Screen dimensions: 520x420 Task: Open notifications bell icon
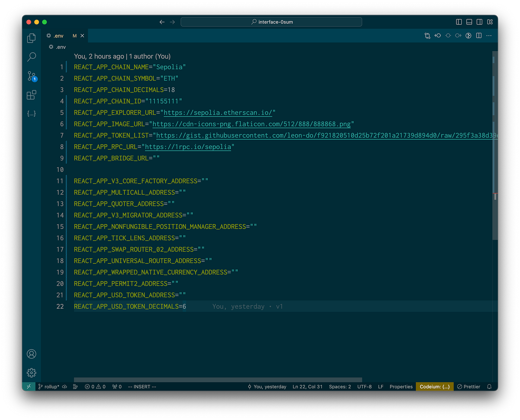490,387
